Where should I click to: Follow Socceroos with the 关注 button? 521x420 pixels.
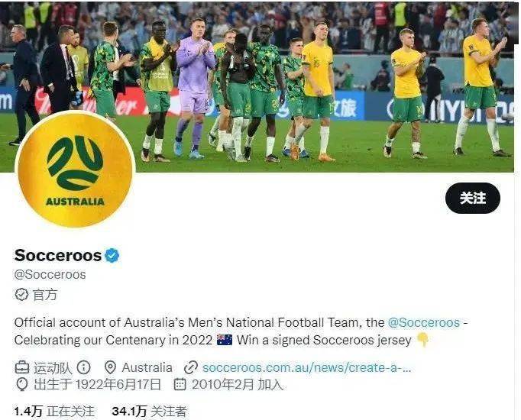click(472, 198)
